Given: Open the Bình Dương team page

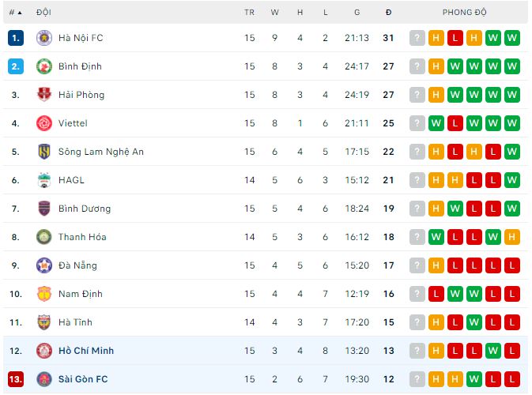Looking at the screenshot, I should 85,209.
